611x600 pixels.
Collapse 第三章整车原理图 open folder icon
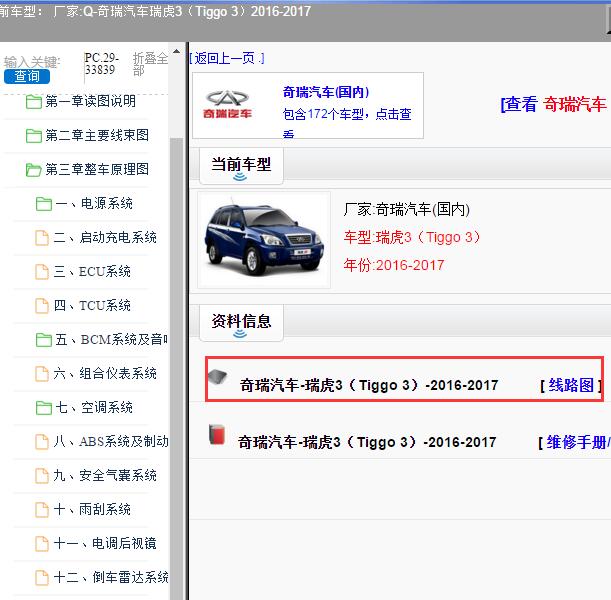pyautogui.click(x=34, y=170)
